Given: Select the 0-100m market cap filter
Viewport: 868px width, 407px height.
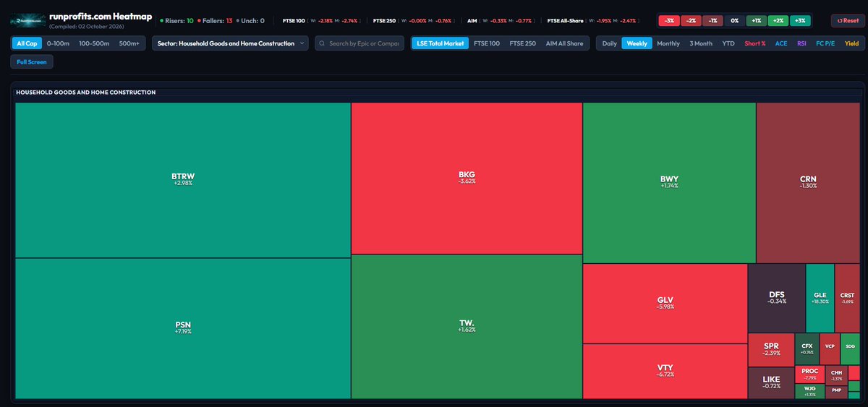Looking at the screenshot, I should coord(58,43).
